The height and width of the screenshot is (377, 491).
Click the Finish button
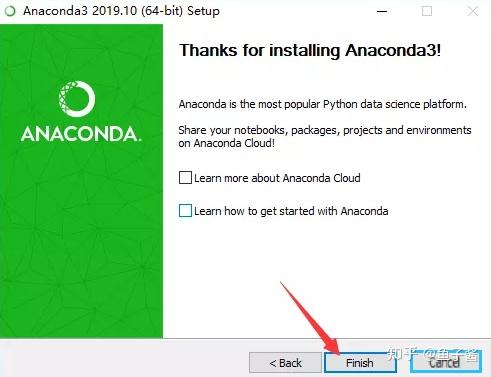[360, 362]
